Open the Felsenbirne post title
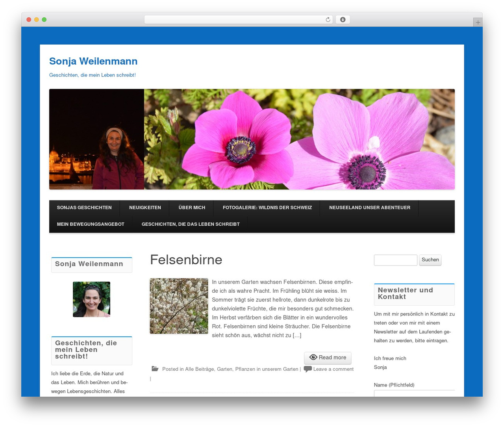This screenshot has width=504, height=427. pyautogui.click(x=186, y=260)
